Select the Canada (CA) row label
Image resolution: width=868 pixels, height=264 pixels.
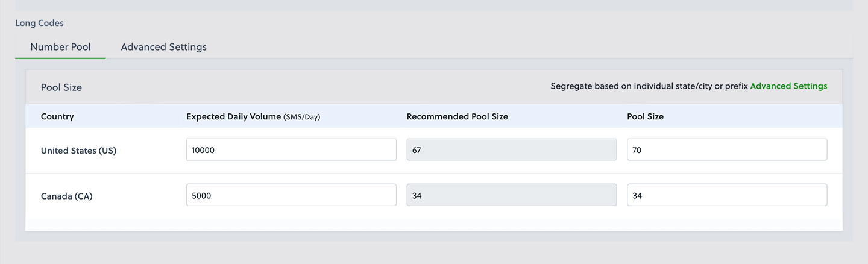tap(66, 196)
